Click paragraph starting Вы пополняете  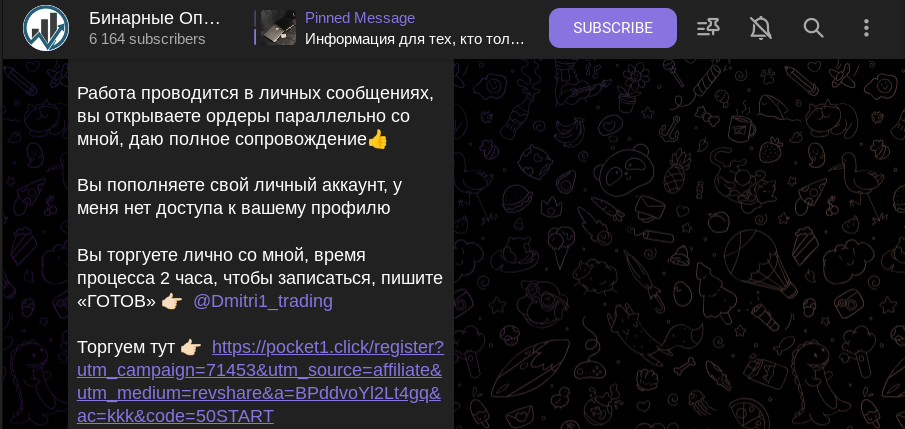coord(240,197)
